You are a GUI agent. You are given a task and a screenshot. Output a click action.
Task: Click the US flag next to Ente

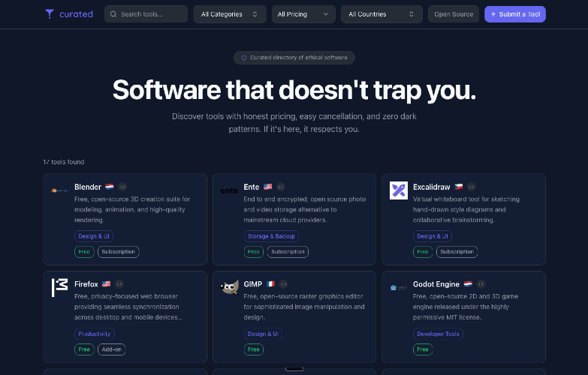[x=268, y=187]
